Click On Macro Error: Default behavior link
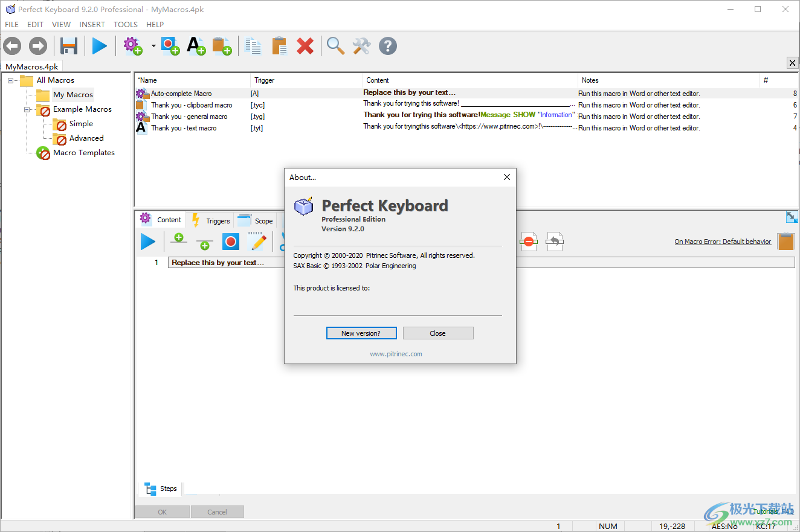 [723, 241]
